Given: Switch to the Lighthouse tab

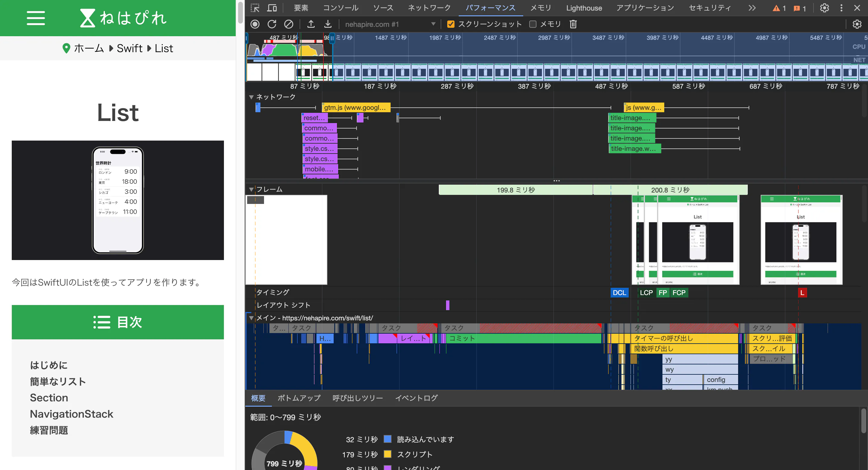Looking at the screenshot, I should pos(584,8).
